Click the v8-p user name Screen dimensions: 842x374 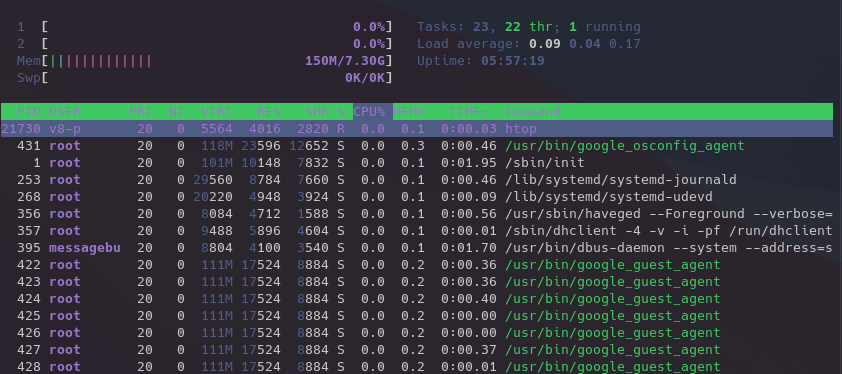(x=65, y=129)
